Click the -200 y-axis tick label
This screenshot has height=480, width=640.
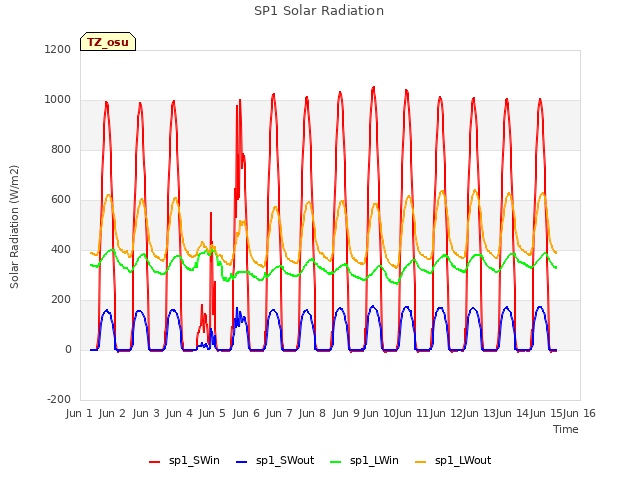click(59, 400)
